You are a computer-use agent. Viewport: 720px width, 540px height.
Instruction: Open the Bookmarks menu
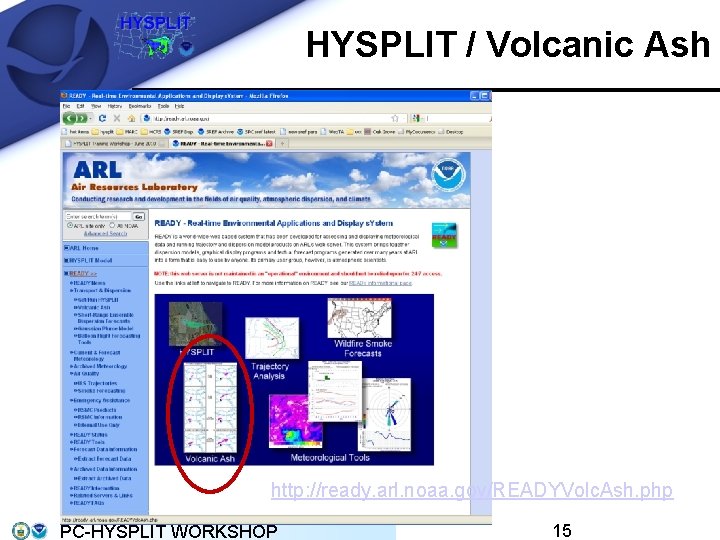coord(140,106)
